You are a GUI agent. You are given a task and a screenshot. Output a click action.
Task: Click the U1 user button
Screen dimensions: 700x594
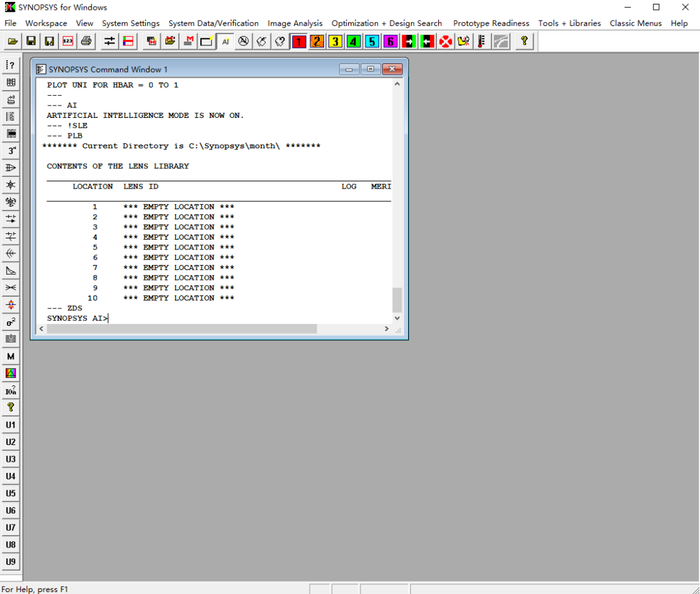[x=11, y=425]
